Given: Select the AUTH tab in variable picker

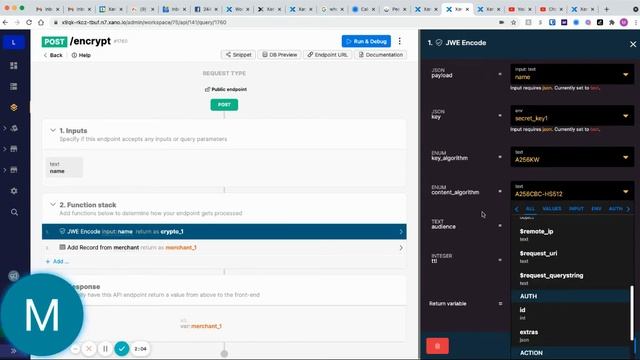Looking at the screenshot, I should [x=615, y=209].
